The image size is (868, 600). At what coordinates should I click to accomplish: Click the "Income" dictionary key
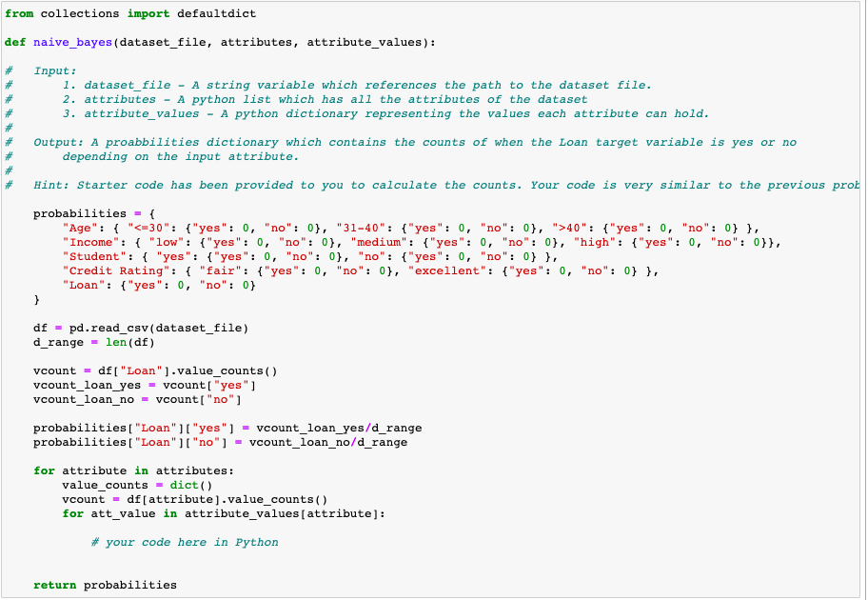(x=87, y=242)
